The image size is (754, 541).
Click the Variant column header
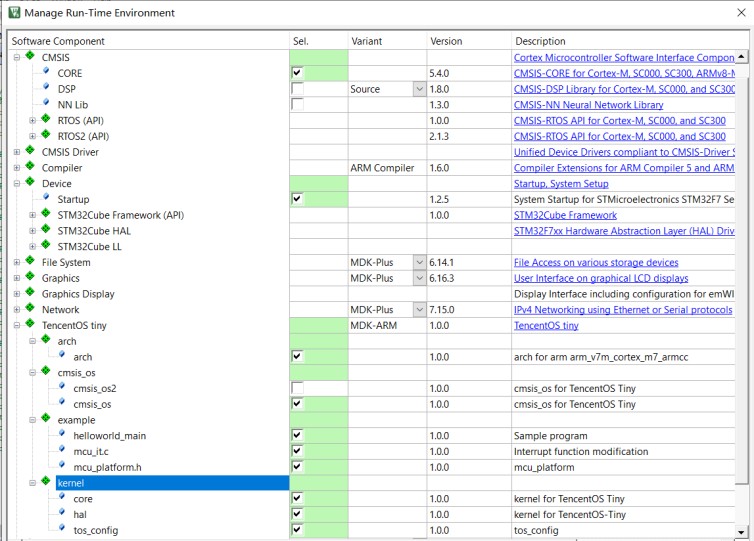(388, 41)
